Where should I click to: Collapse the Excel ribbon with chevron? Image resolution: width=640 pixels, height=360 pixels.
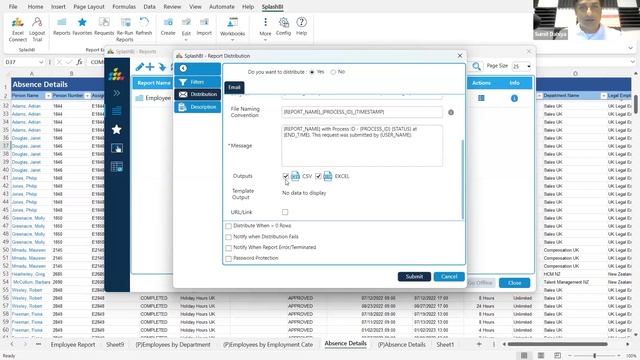click(631, 48)
